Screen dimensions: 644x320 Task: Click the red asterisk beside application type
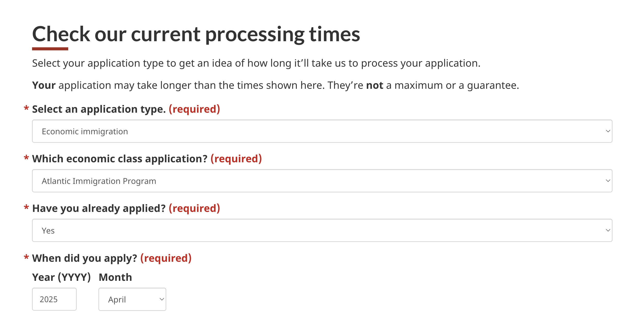pos(26,109)
